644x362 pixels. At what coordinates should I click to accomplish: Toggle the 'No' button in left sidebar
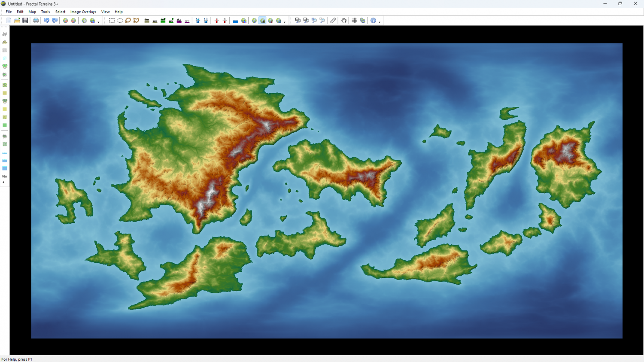point(5,176)
